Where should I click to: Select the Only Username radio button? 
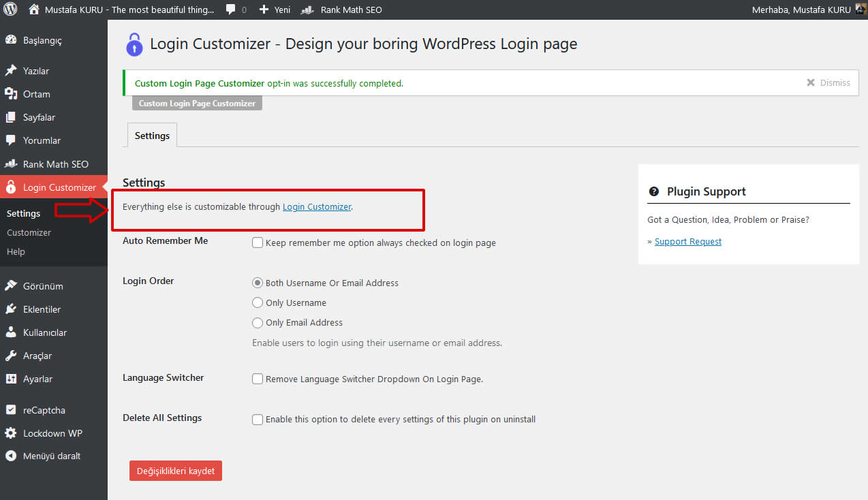(x=258, y=302)
